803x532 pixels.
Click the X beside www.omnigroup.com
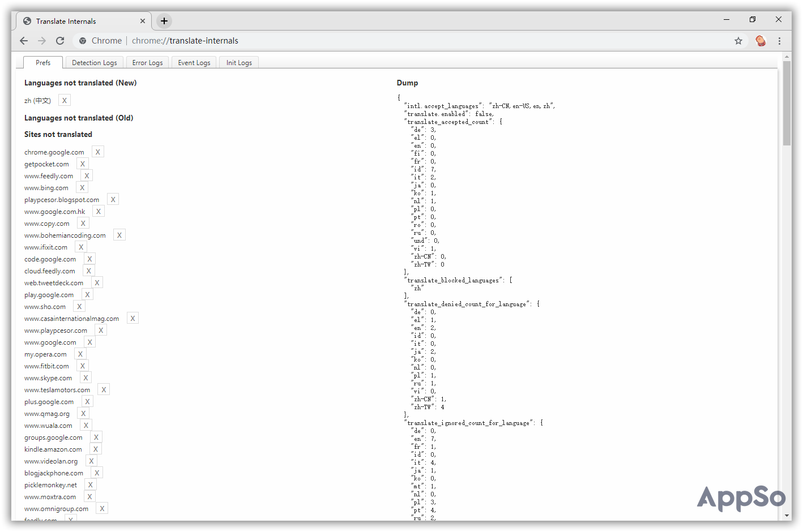pyautogui.click(x=102, y=509)
